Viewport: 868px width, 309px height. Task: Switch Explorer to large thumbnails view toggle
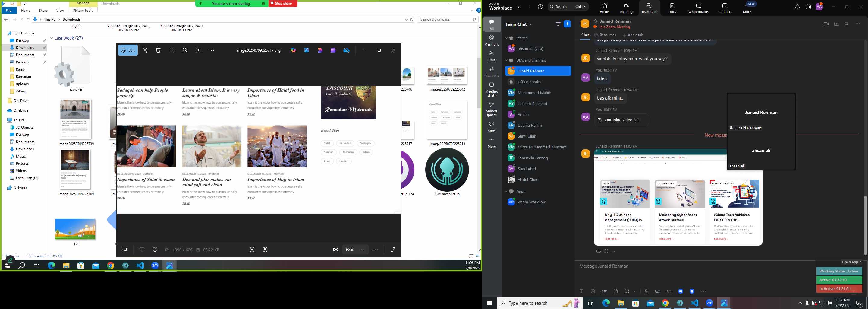(477, 256)
